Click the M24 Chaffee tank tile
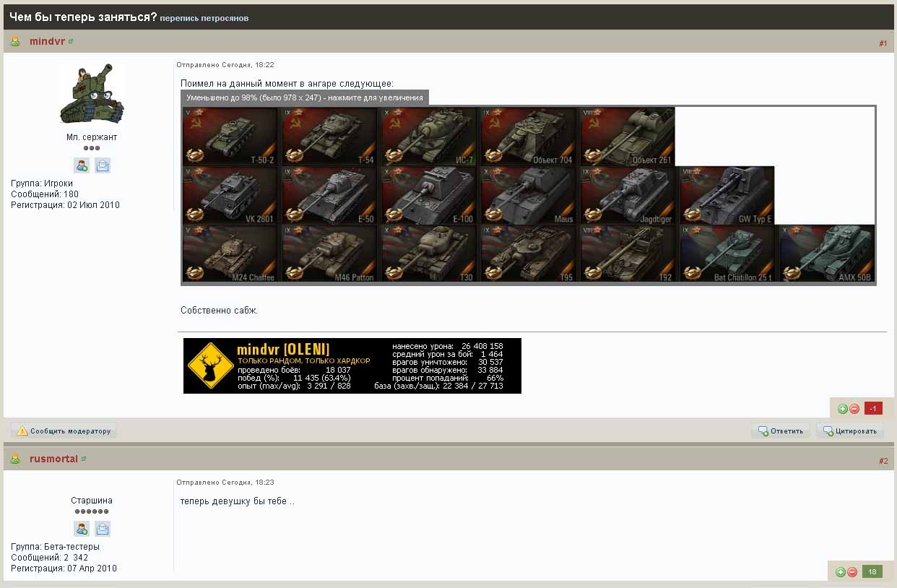Screen dimensions: 897x588 pyautogui.click(x=230, y=254)
